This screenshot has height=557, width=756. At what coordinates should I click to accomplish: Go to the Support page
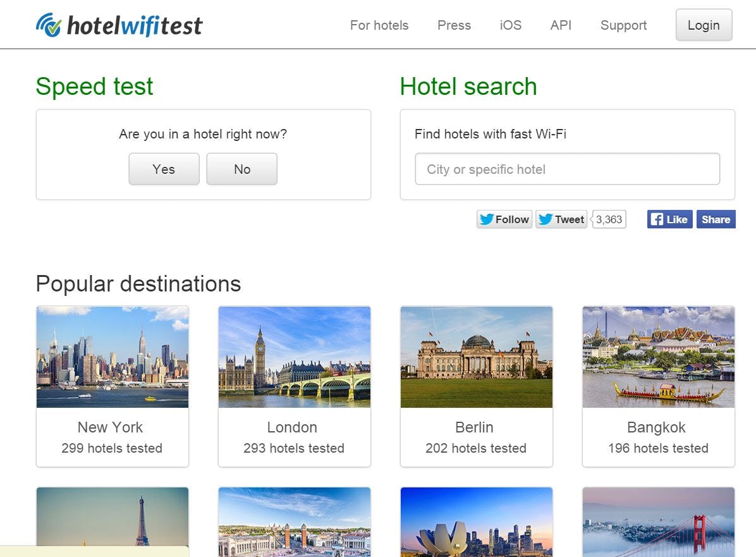[x=623, y=25]
